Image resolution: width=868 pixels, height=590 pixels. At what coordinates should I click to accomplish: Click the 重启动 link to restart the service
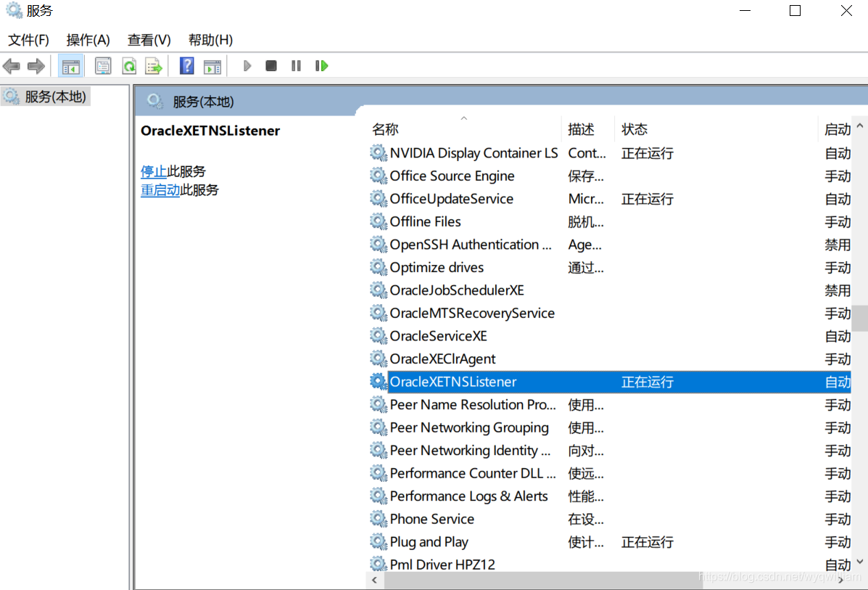160,190
